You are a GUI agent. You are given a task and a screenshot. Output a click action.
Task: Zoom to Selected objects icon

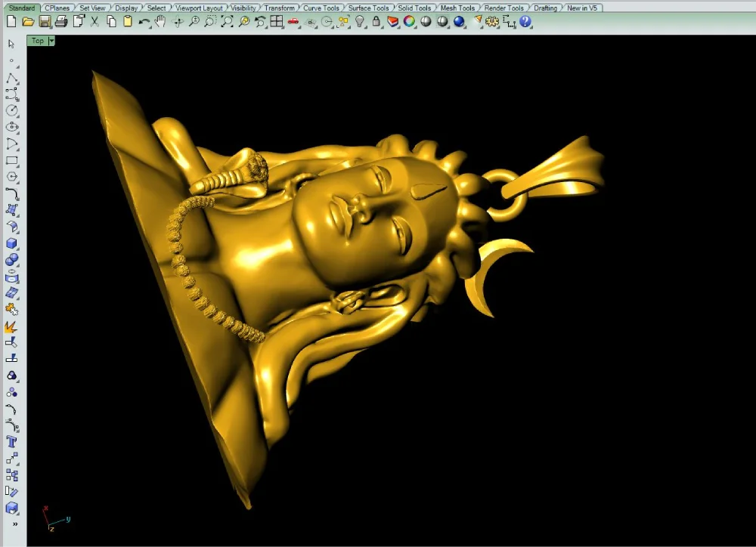coord(244,21)
